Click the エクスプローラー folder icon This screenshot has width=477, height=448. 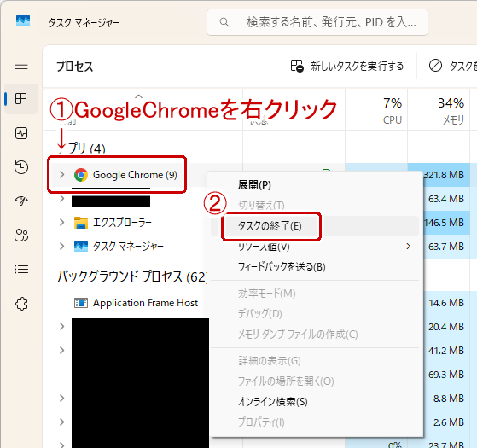(81, 223)
